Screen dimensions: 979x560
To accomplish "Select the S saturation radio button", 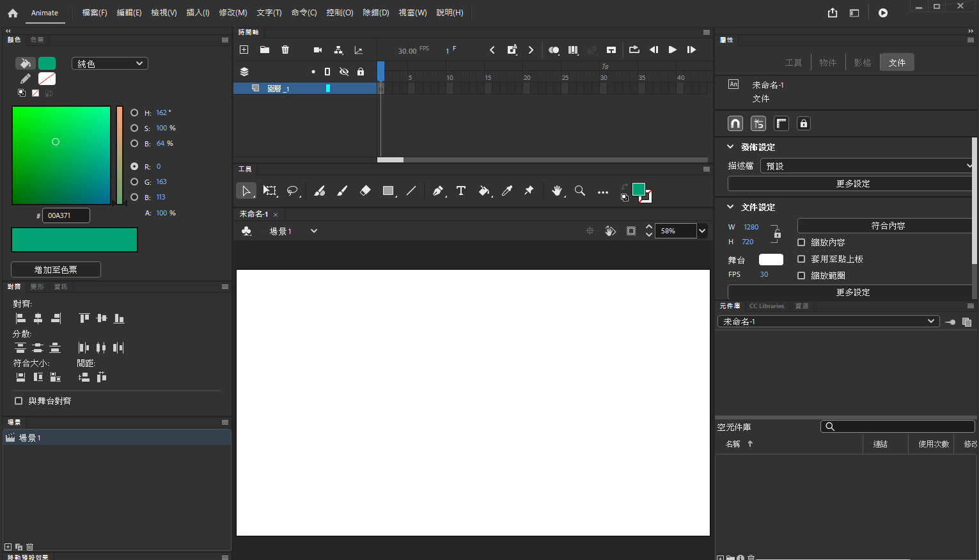I will (134, 128).
